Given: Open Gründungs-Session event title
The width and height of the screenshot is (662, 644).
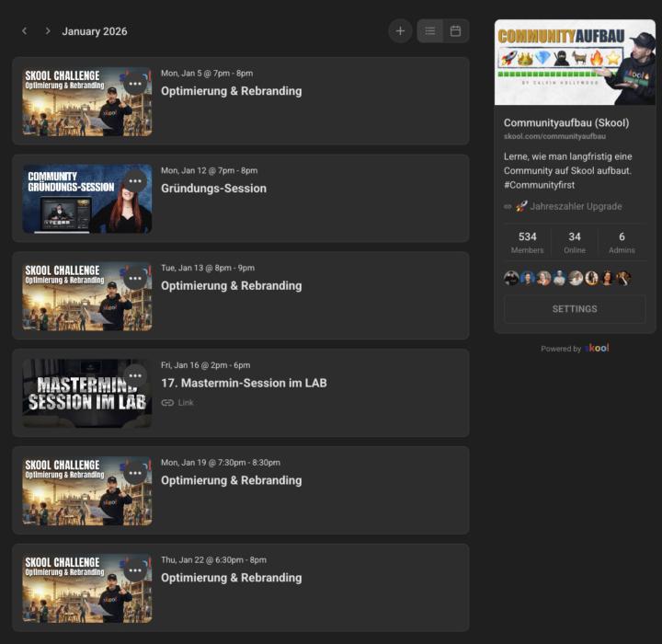Looking at the screenshot, I should [213, 189].
